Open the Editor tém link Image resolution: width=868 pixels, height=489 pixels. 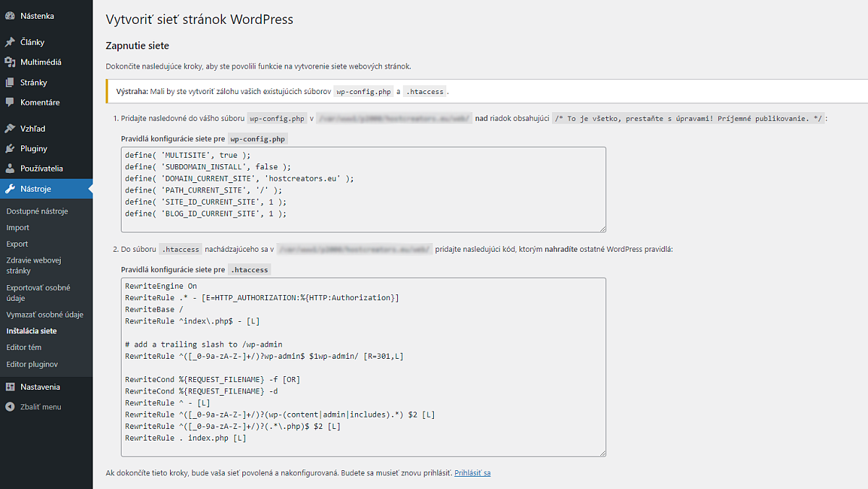point(24,347)
